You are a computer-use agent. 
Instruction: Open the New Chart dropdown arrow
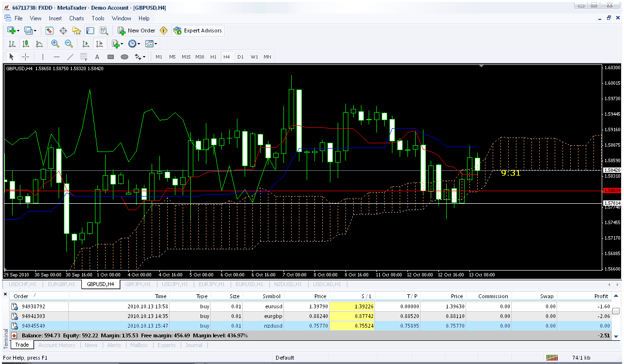[18, 30]
